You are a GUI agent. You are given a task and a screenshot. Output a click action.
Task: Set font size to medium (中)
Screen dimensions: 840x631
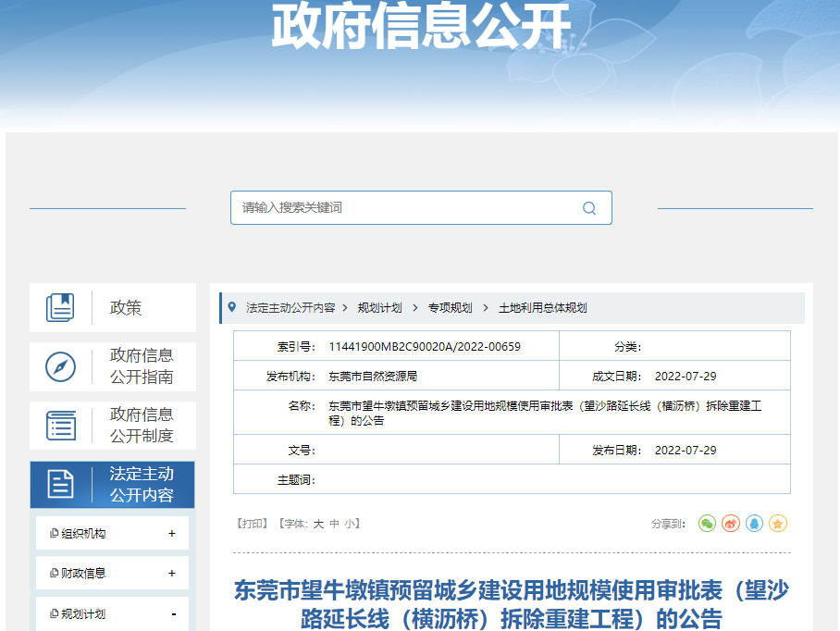coord(334,524)
